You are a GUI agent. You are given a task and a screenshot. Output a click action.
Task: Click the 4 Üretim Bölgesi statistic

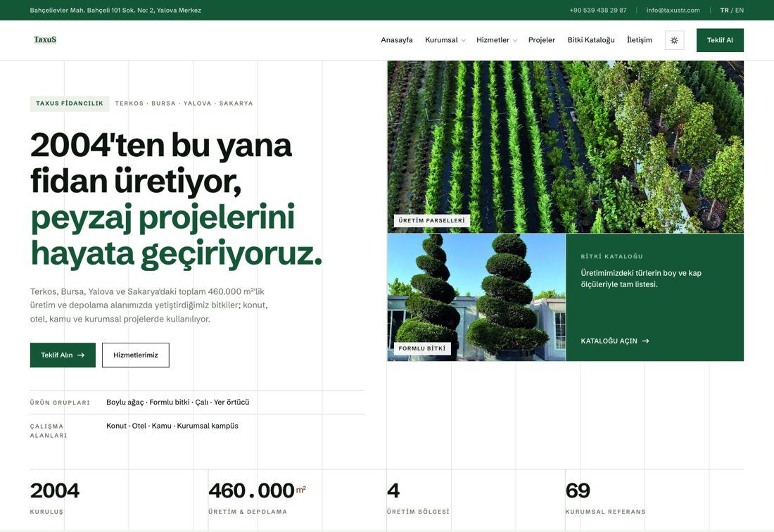click(x=417, y=497)
